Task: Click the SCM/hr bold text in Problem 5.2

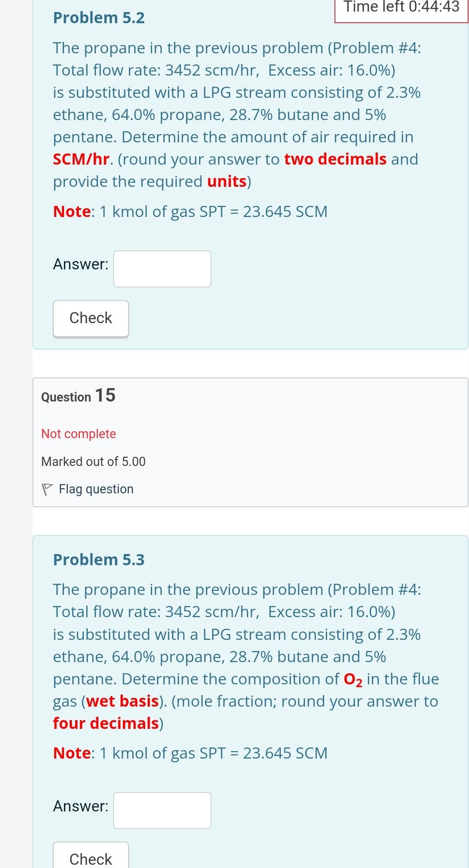Action: 80,159
